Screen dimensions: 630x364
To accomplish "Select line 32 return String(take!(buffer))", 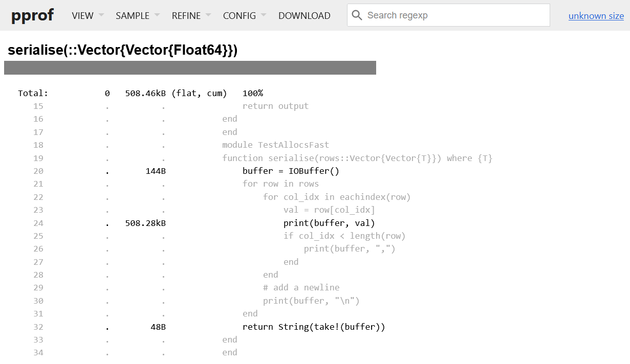I will coord(313,327).
